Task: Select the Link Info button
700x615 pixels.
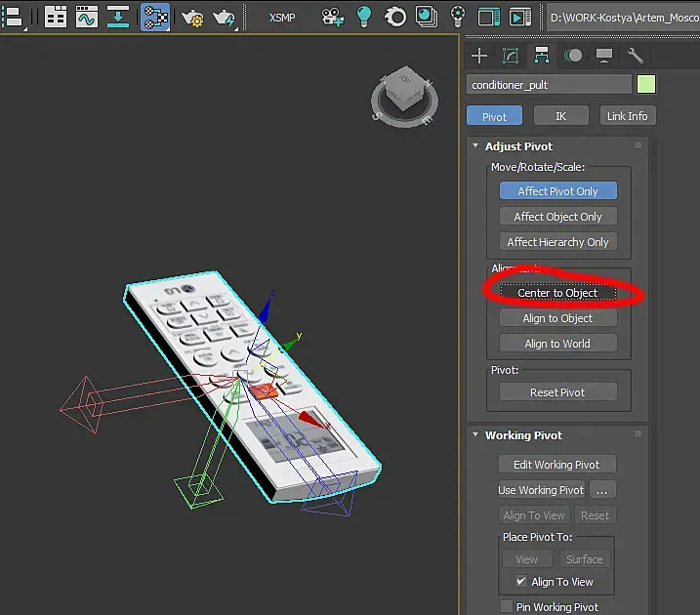Action: click(627, 116)
